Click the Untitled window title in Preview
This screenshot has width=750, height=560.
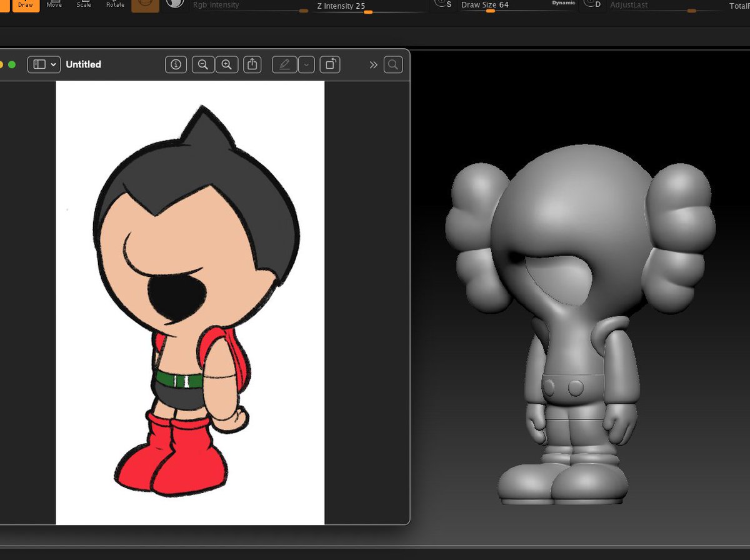click(83, 64)
